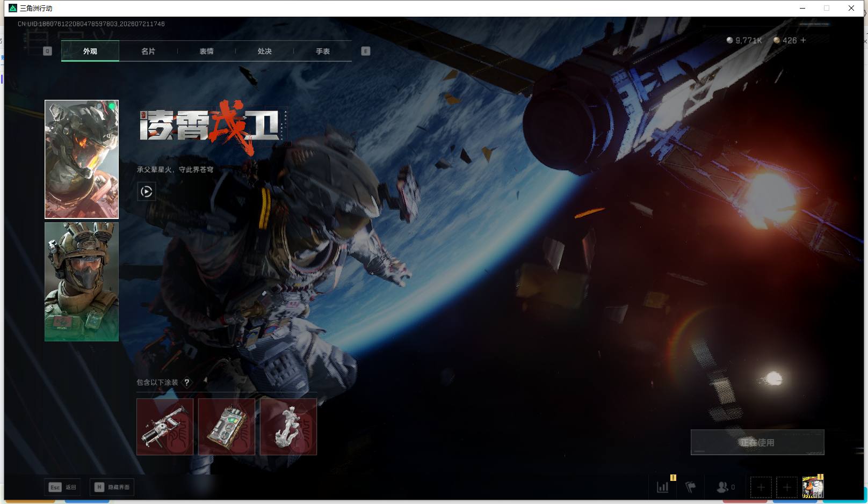Open the help question mark beside 包含以下涂装
The image size is (868, 504).
pyautogui.click(x=187, y=382)
